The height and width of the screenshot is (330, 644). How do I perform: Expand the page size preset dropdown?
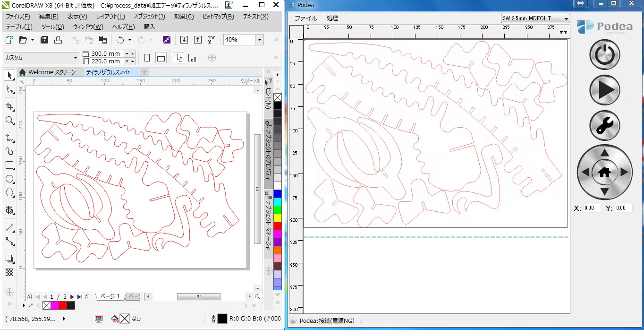76,57
